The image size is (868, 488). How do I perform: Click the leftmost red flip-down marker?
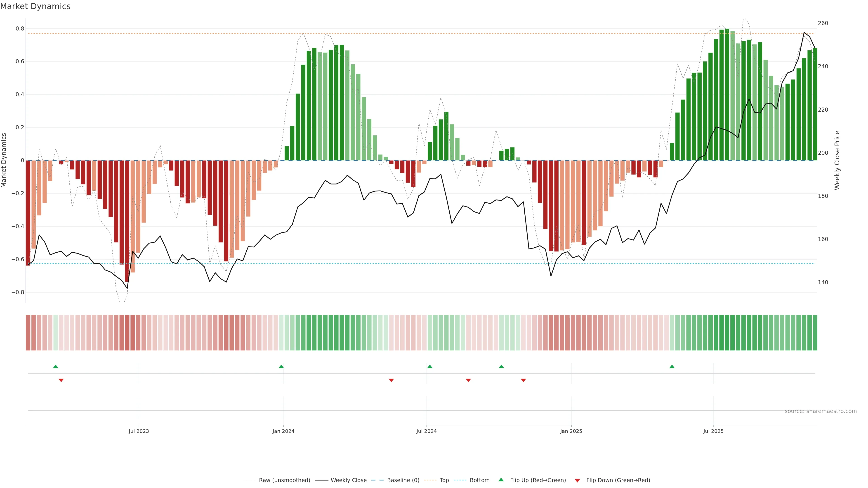click(61, 380)
